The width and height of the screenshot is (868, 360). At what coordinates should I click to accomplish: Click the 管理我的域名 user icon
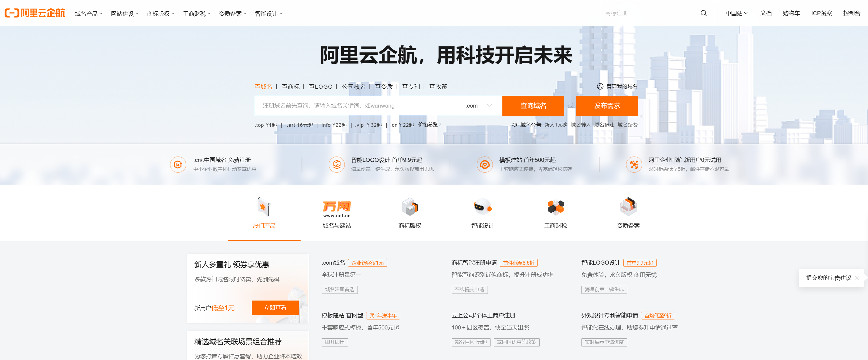(600, 86)
